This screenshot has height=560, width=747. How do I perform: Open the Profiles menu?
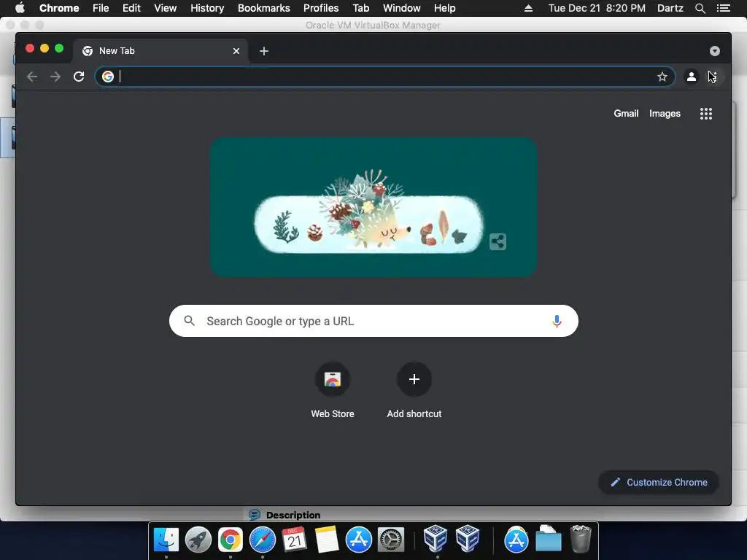click(321, 8)
